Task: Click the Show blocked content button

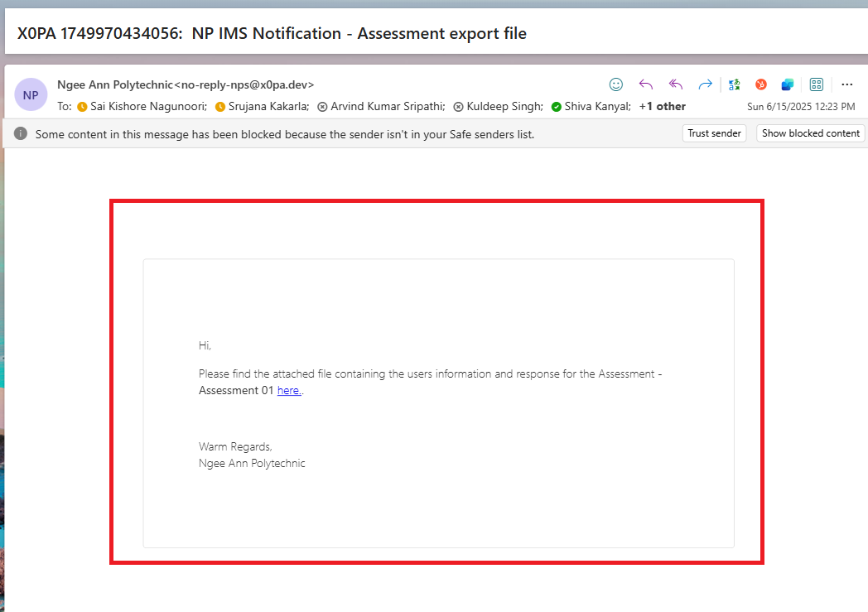Action: (x=810, y=133)
